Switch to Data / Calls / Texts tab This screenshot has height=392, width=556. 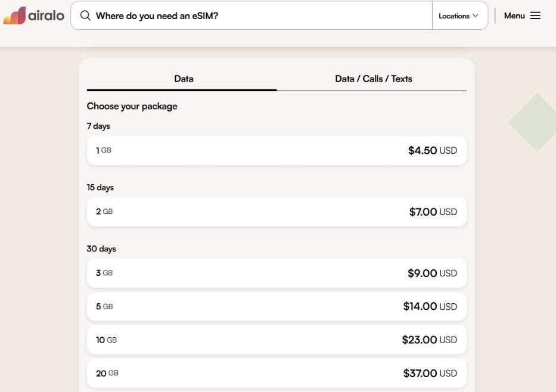click(373, 79)
